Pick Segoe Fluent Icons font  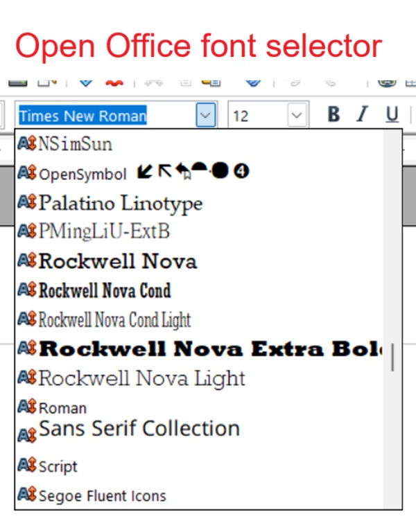[200, 495]
